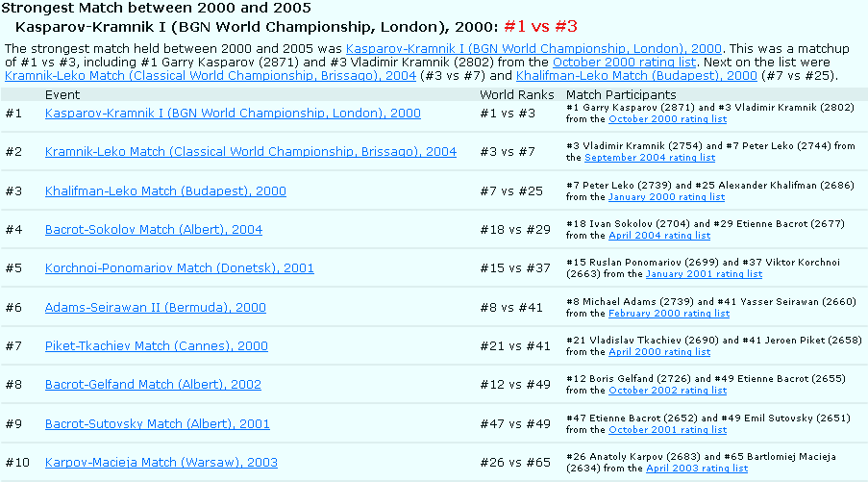Open Karpov-Macieja Match (Warsaw), 2003
Screen dimensions: 868x482
(161, 463)
